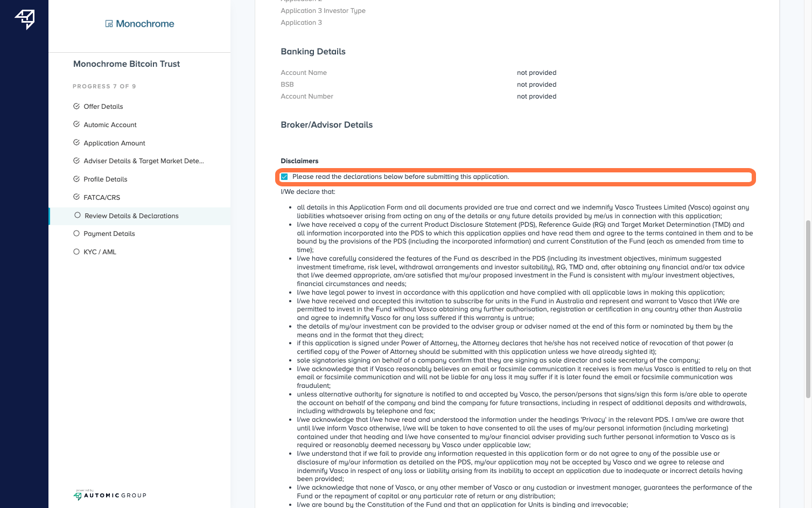Click the declaration about alternative authority for signature
812x508 pixels.
pos(522,402)
